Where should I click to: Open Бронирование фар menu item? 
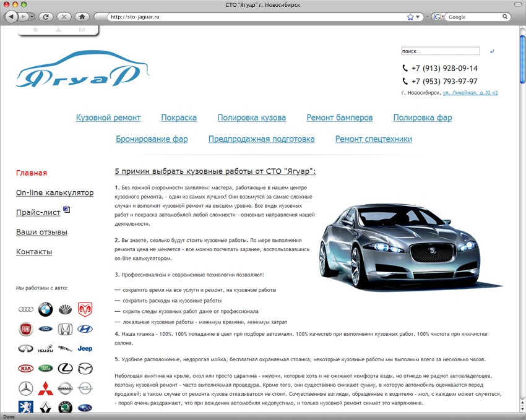(152, 139)
